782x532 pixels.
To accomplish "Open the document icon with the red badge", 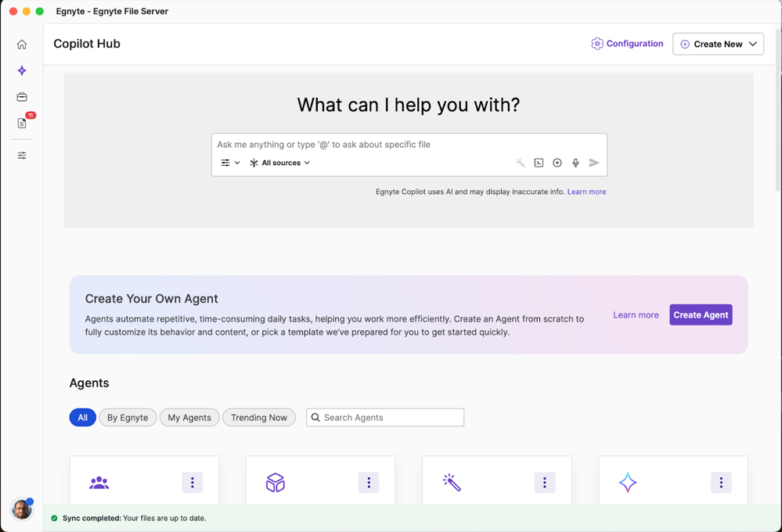I will [21, 123].
